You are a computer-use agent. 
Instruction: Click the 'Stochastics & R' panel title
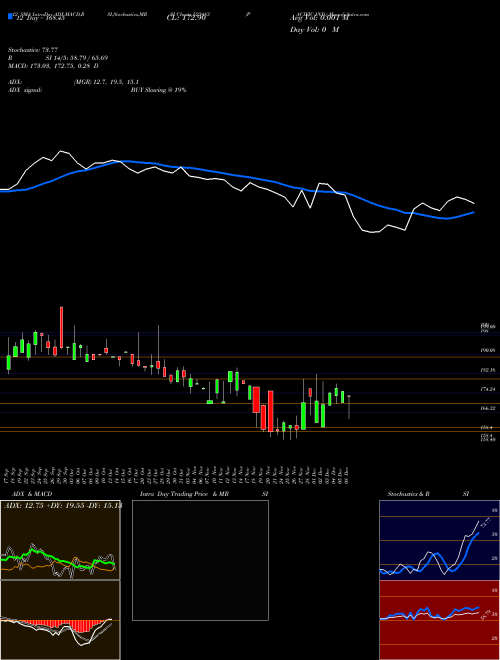click(x=409, y=494)
